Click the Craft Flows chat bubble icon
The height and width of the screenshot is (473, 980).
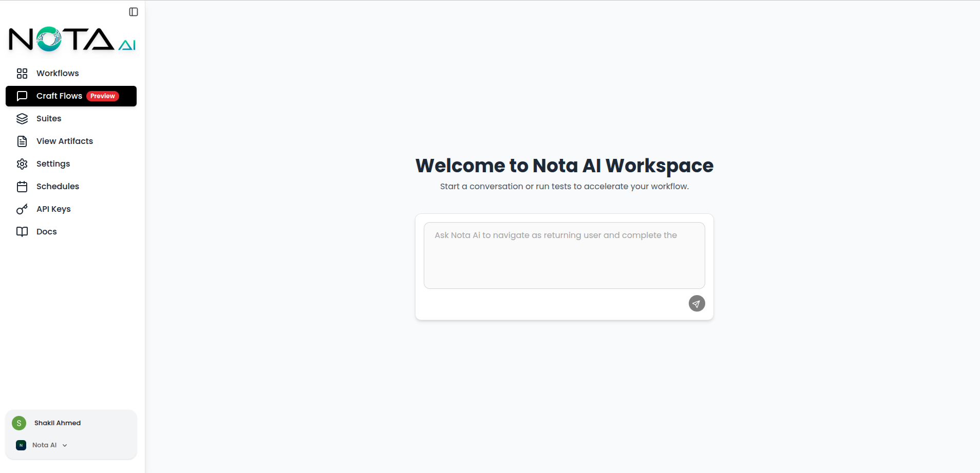pyautogui.click(x=23, y=96)
